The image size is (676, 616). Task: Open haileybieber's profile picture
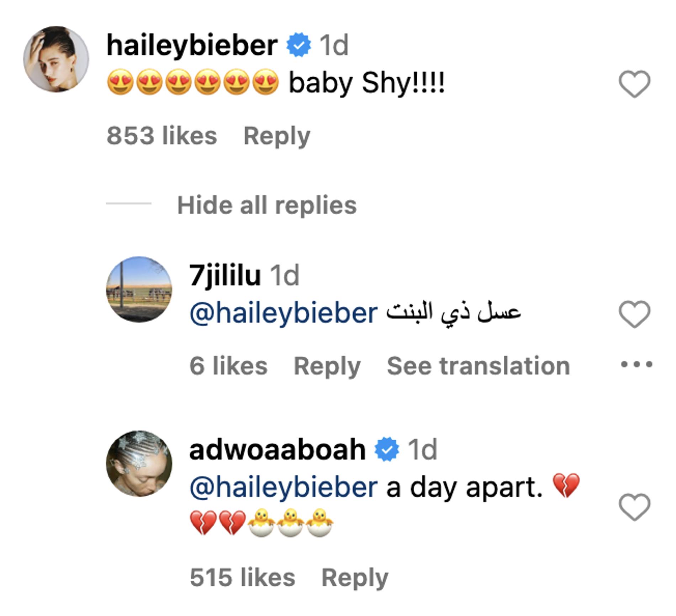click(x=56, y=59)
